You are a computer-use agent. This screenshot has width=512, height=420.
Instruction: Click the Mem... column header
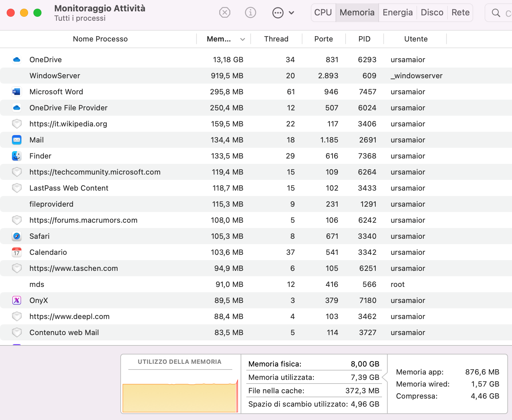(x=219, y=39)
